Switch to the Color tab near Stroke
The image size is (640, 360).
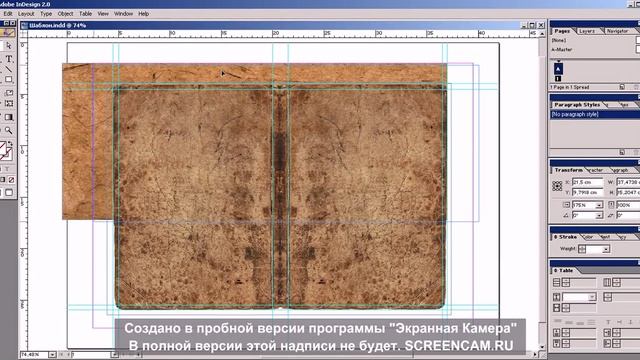click(588, 237)
